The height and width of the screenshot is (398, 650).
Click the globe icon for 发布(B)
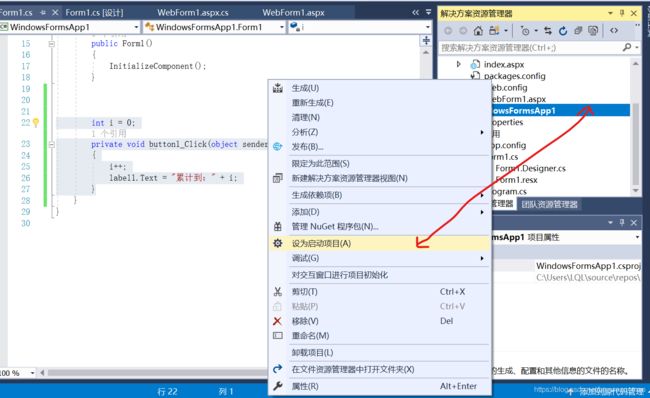(x=277, y=146)
